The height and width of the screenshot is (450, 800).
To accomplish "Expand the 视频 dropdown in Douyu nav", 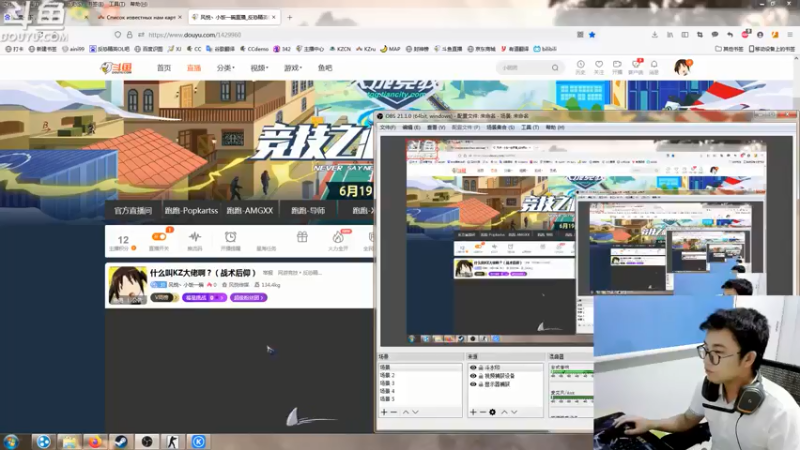I will [x=259, y=67].
